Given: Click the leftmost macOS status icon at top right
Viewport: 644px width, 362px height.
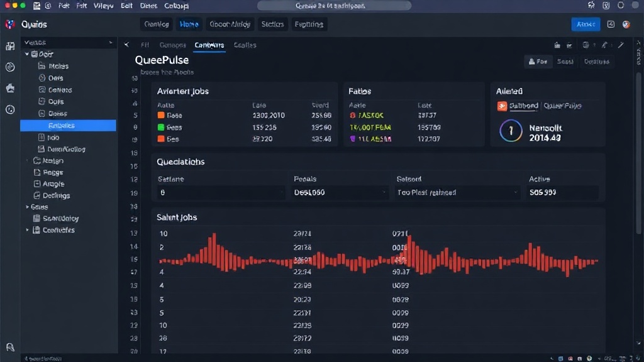Looking at the screenshot, I should tap(591, 5).
